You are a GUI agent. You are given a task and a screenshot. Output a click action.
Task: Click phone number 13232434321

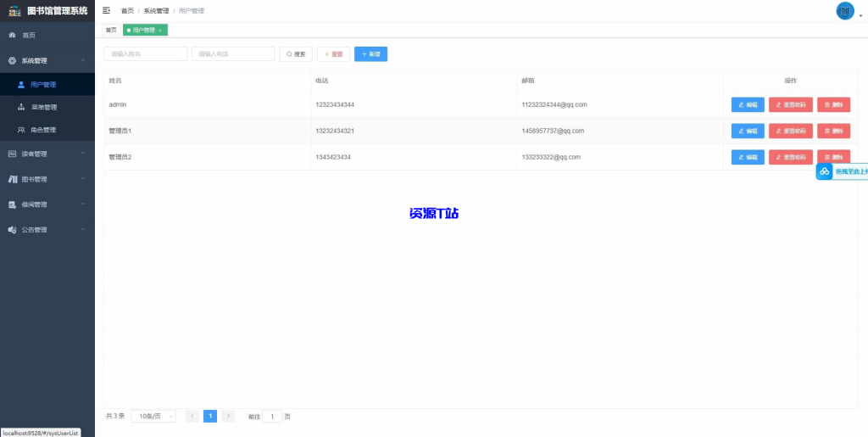tap(335, 131)
